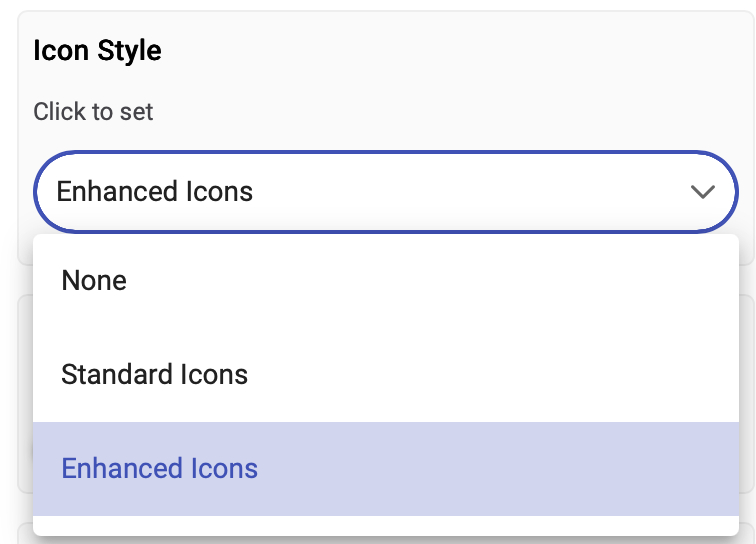Switch icon style to Standard Icons

[154, 375]
